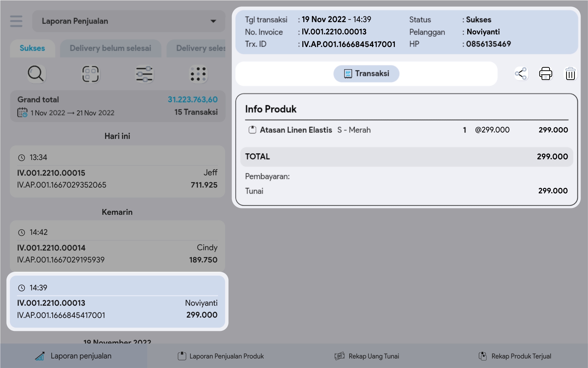Delete transaction using trash icon

tap(570, 74)
